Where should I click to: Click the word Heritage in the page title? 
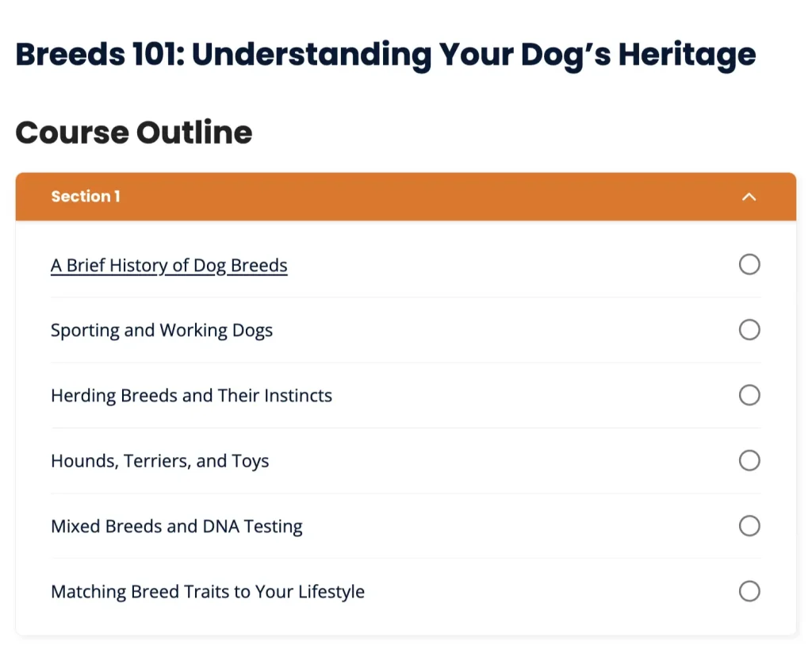point(687,55)
